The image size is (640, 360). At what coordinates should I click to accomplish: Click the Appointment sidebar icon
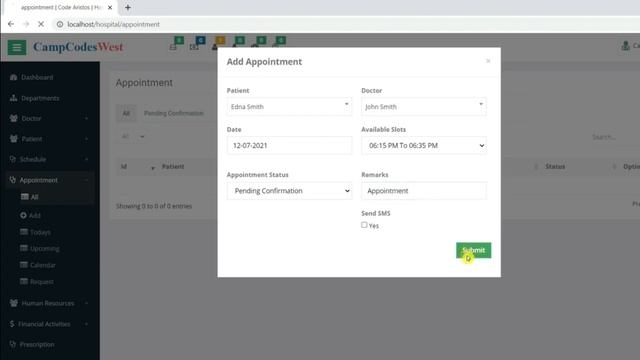coord(13,180)
